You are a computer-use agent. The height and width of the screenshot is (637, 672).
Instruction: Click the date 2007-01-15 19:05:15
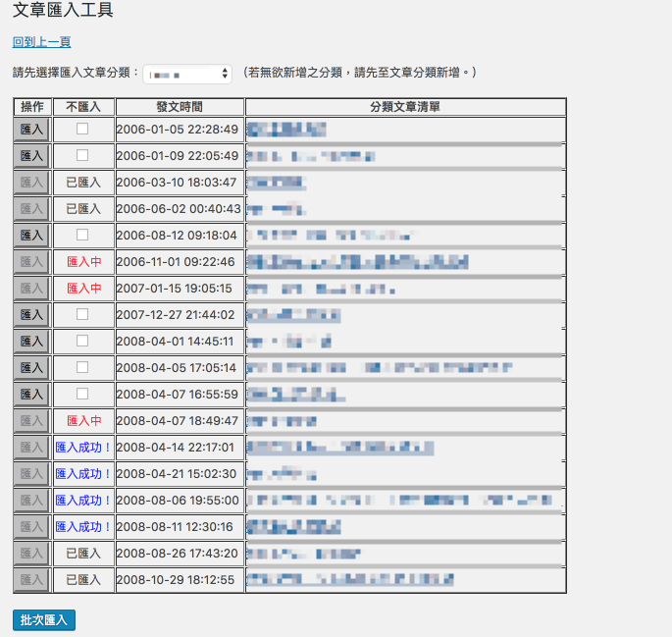(175, 289)
